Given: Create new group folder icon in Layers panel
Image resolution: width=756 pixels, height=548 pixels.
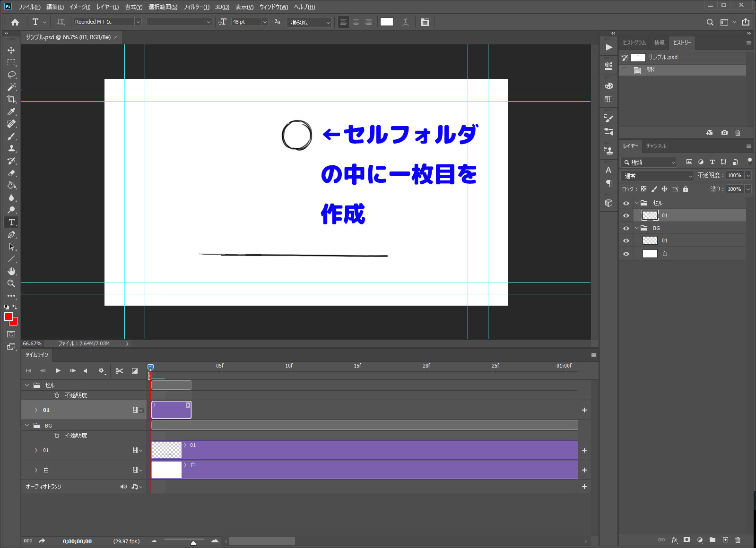Looking at the screenshot, I should pos(713,539).
